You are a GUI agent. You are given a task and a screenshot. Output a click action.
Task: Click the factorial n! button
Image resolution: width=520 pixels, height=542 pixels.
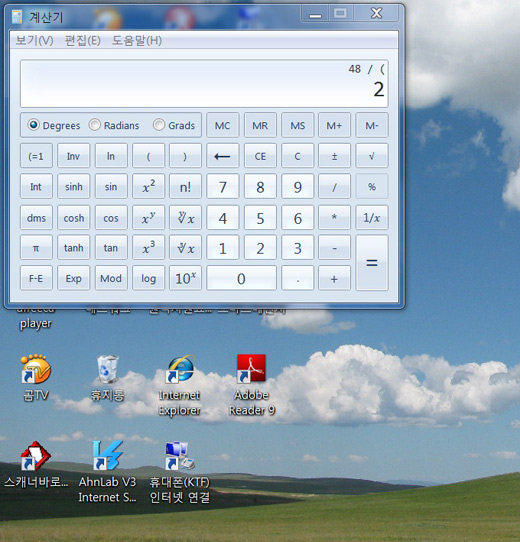(x=185, y=187)
